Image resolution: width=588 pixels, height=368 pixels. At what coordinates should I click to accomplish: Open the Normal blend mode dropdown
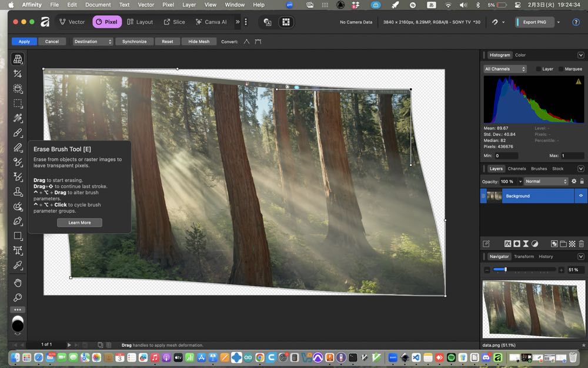(546, 181)
